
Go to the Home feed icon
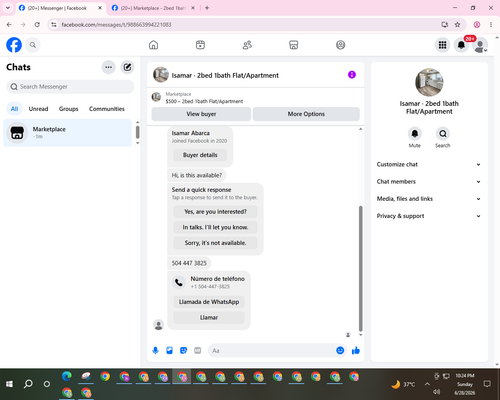coord(153,45)
